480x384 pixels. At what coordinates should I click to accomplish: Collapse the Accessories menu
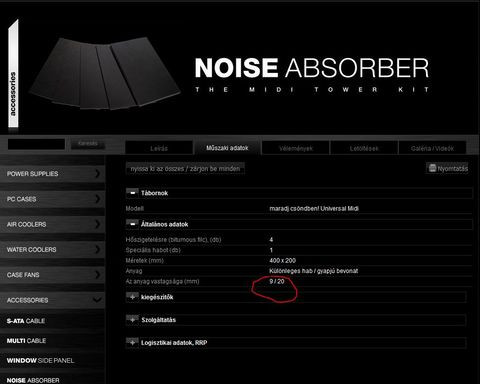click(x=52, y=300)
